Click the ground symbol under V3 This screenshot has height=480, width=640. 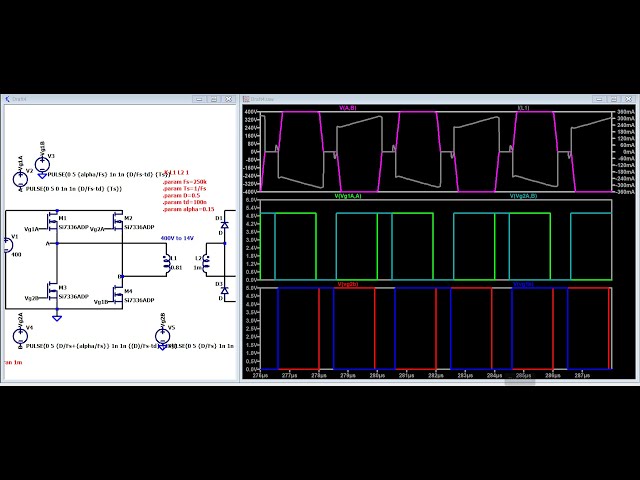42,176
